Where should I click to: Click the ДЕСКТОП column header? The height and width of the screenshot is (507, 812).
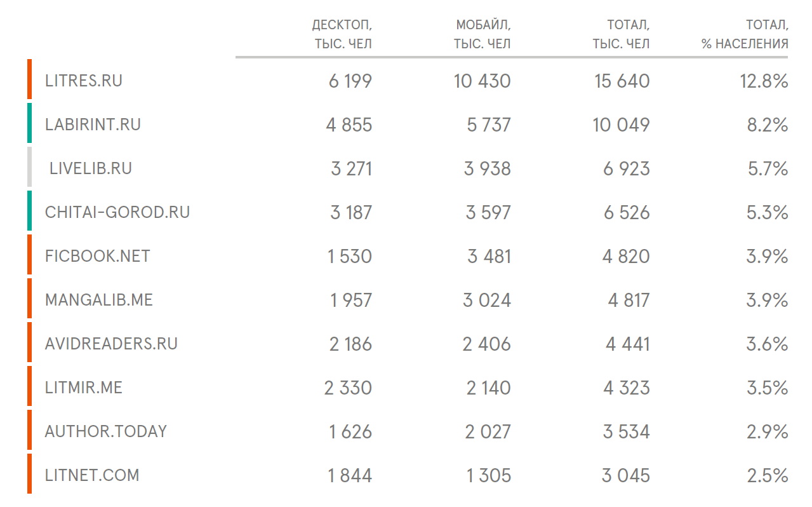click(x=342, y=34)
